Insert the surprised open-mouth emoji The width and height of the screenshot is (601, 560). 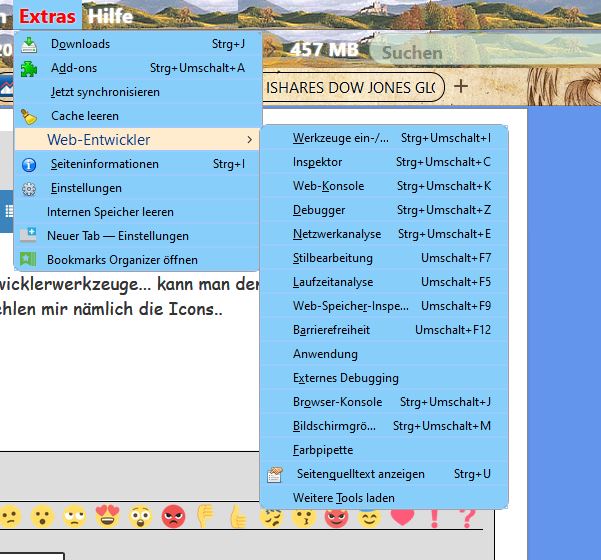pos(42,516)
